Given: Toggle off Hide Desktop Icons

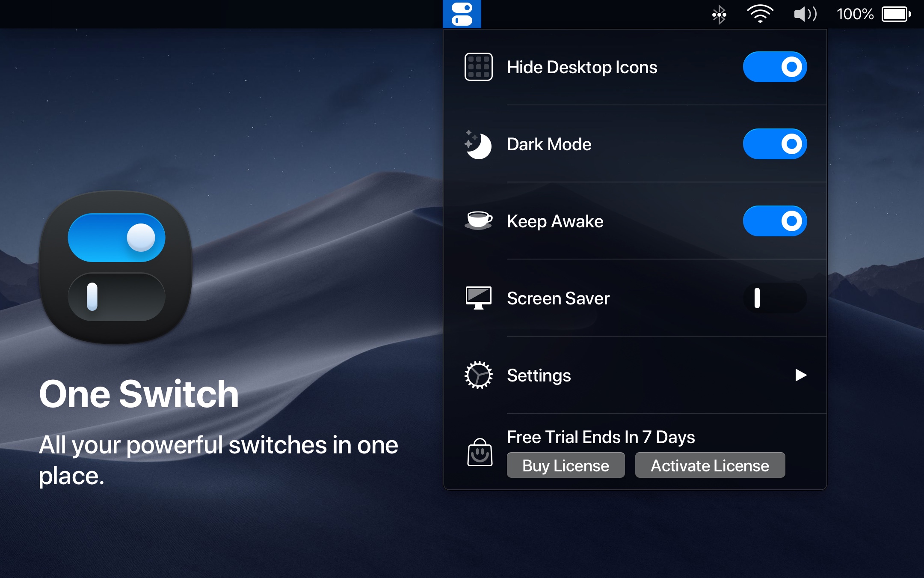Looking at the screenshot, I should click(775, 67).
